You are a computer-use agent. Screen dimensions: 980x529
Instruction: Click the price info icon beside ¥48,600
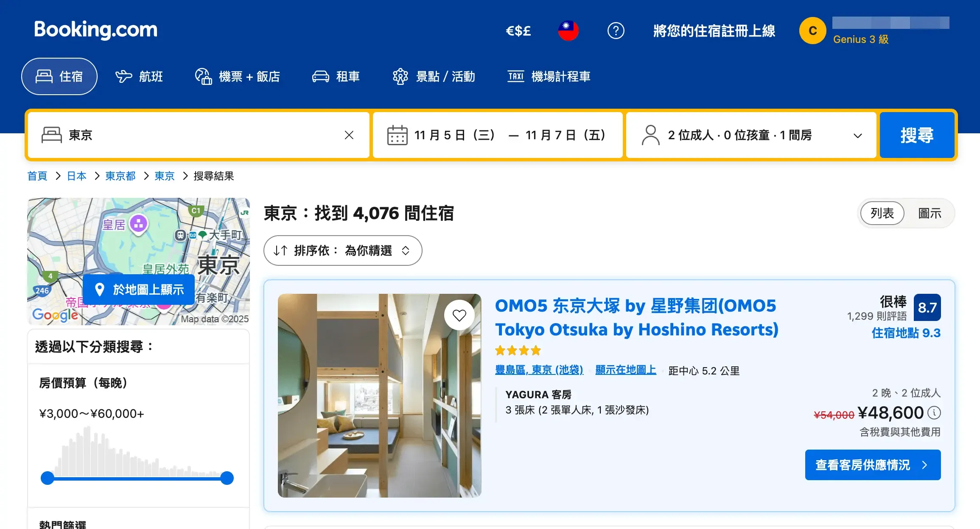click(934, 412)
